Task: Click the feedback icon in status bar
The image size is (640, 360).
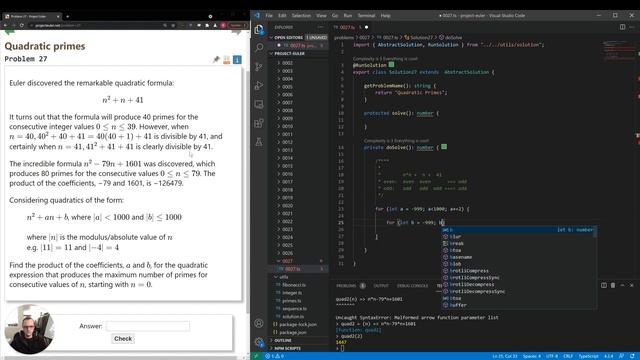Action: point(622,356)
